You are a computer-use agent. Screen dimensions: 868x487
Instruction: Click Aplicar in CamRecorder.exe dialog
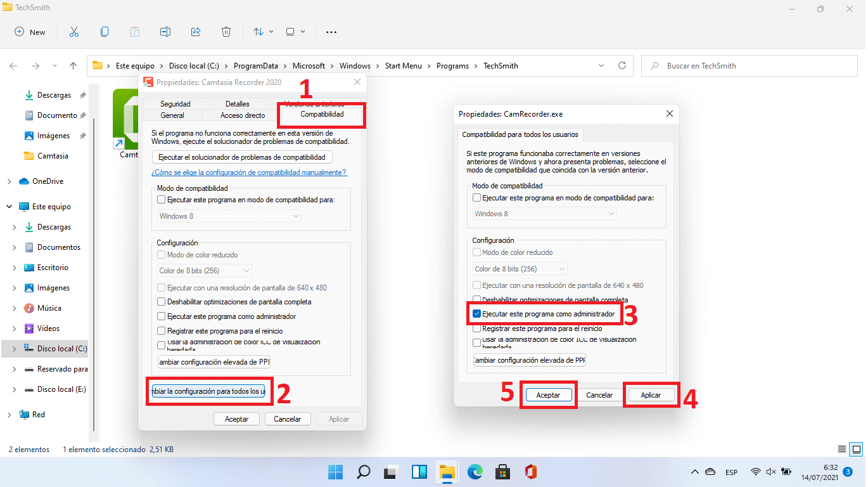click(651, 395)
